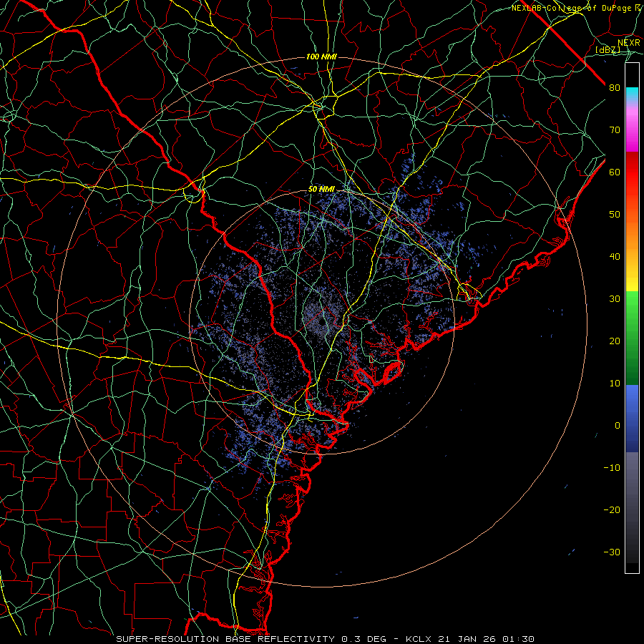Click the blue band of the color scale
Screen dimensions: 644x644
coord(632,418)
